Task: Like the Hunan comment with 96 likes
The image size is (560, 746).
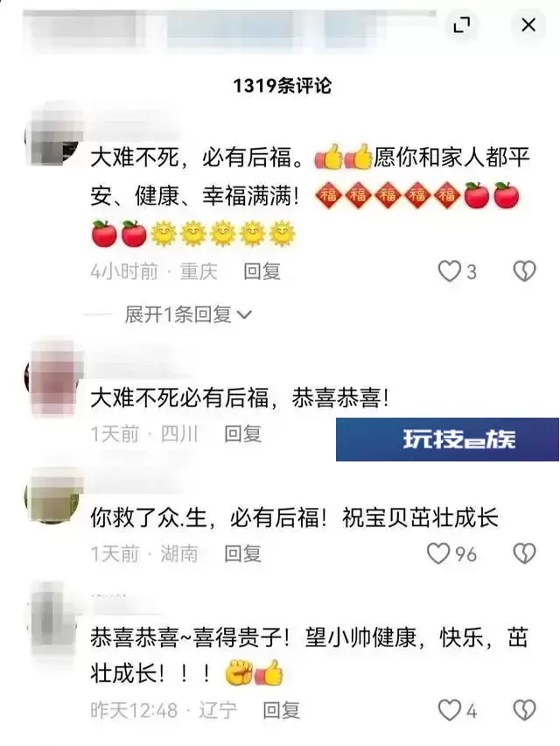Action: [x=437, y=553]
